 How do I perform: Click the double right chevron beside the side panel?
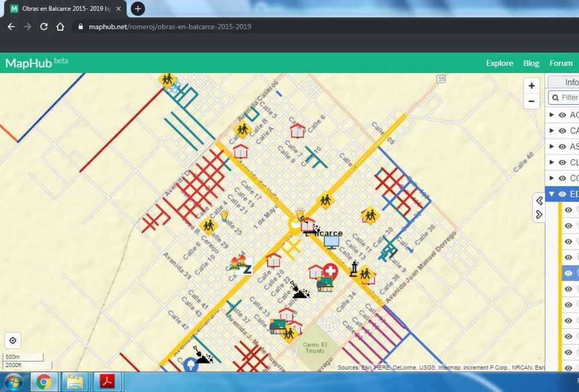pos(539,214)
